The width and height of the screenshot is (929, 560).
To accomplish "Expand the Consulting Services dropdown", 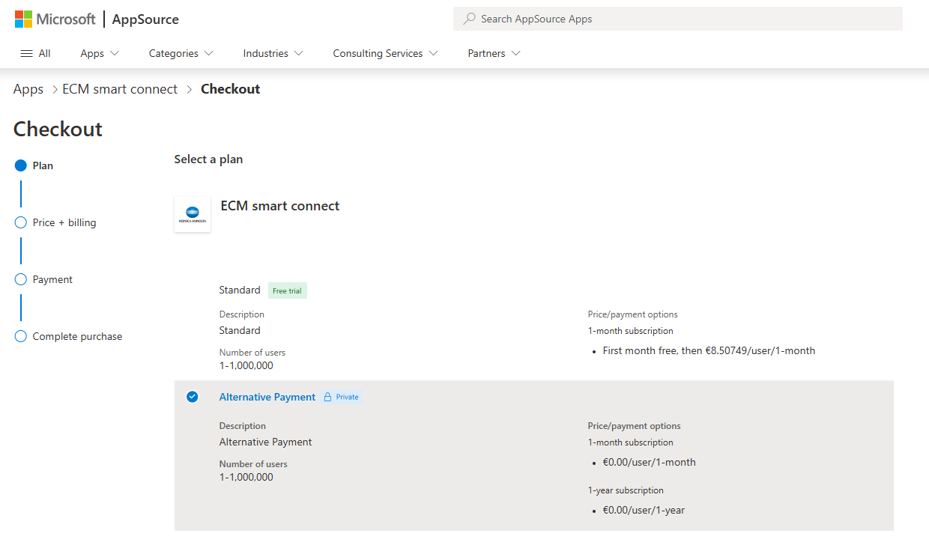I will 386,53.
